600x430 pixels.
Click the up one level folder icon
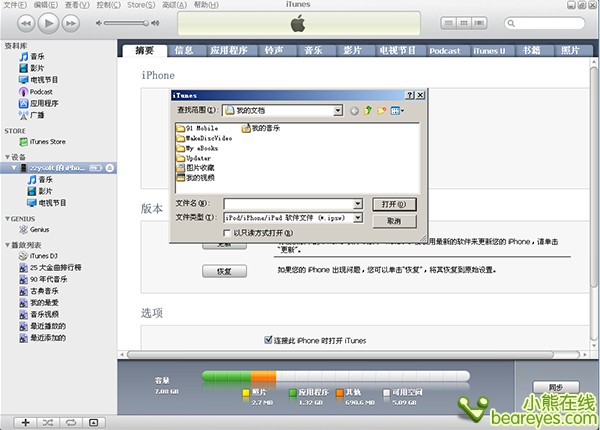coord(368,111)
